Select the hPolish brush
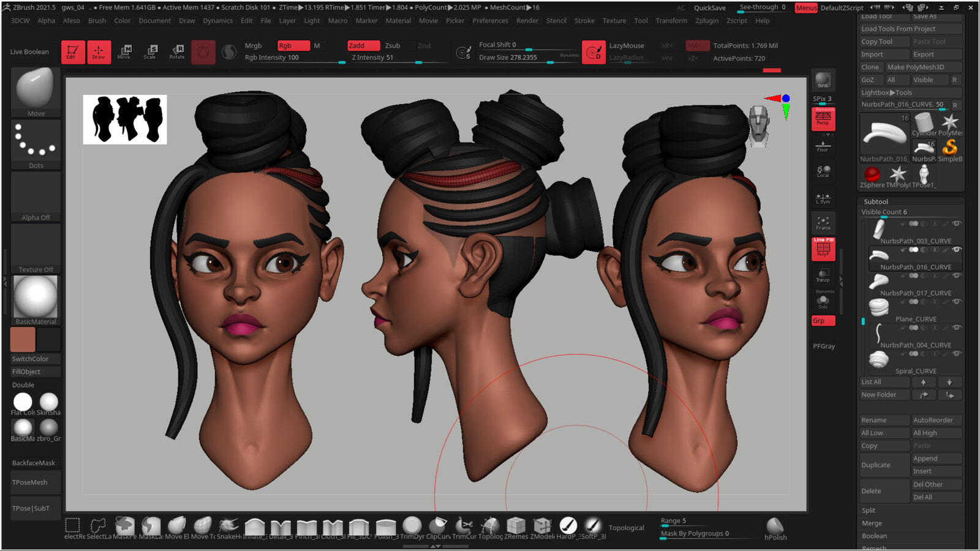Viewport: 980px width, 551px height. point(775,529)
